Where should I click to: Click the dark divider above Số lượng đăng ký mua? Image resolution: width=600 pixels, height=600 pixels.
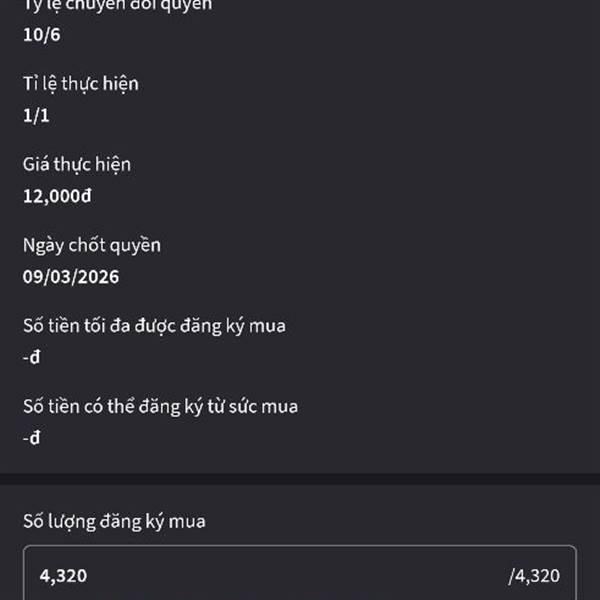(x=300, y=479)
